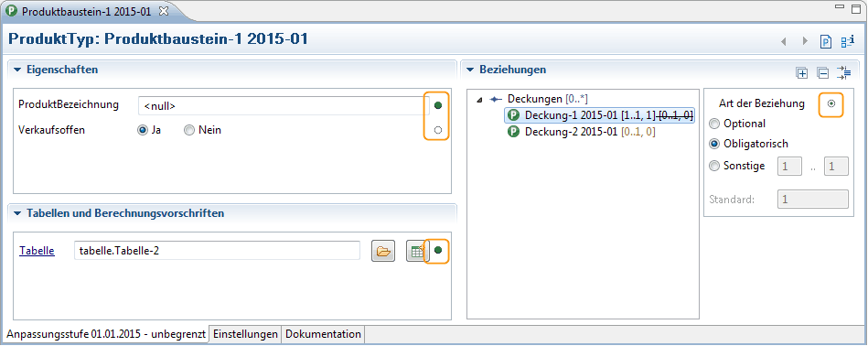Collapse Tabellen und Berechnungsvorschriften section
The image size is (868, 346).
tap(16, 213)
